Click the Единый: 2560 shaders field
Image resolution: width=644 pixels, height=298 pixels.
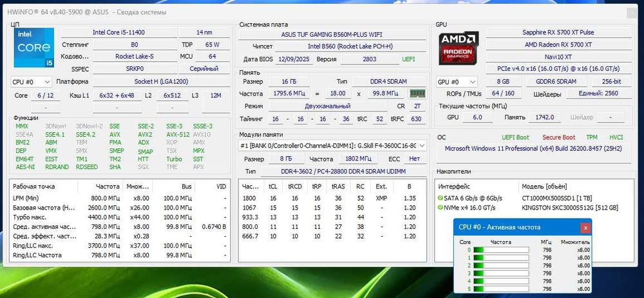coord(598,94)
